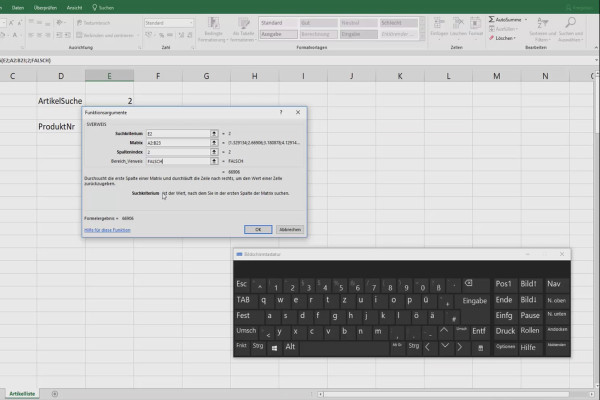This screenshot has width=600, height=400.
Task: Add a new sheet with plus icon
Action: coord(55,394)
